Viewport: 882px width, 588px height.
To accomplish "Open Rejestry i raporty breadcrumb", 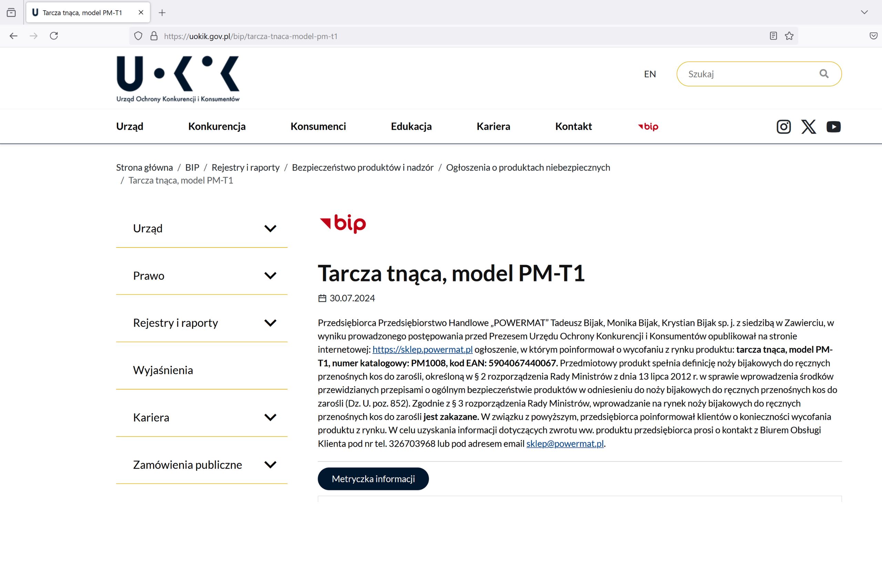I will pos(245,167).
